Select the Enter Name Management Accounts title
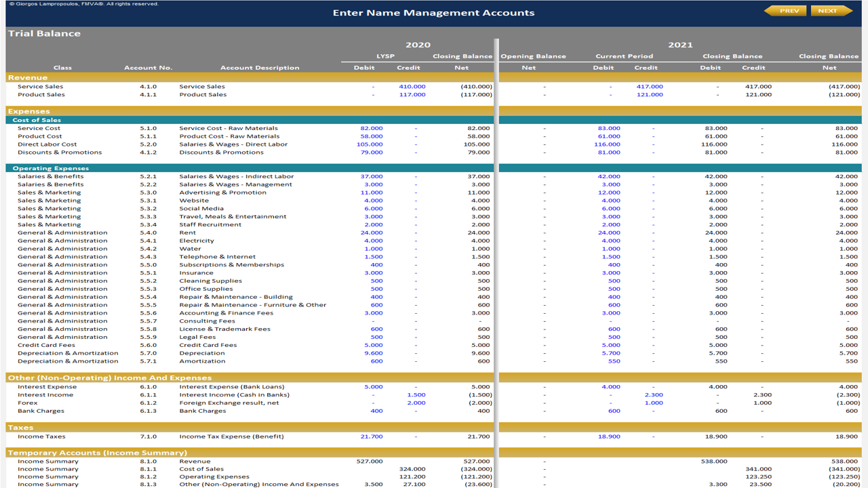The width and height of the screenshot is (868, 488). [433, 13]
